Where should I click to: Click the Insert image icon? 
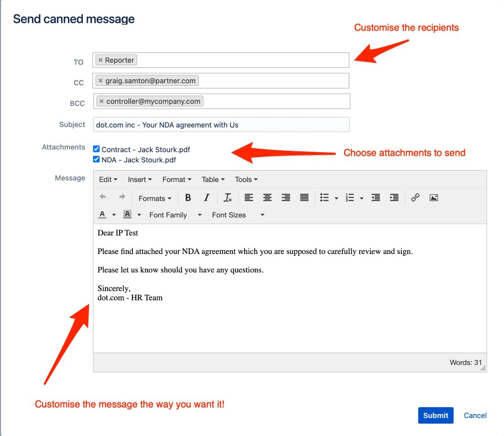click(434, 198)
